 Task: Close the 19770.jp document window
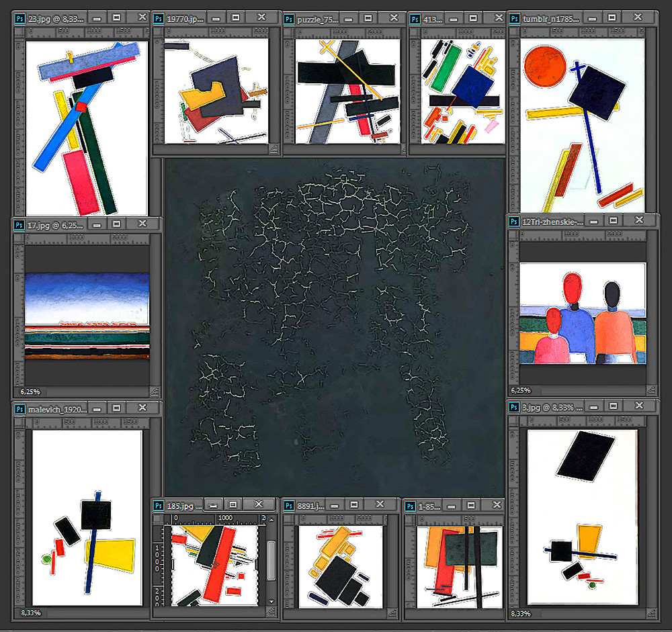261,17
